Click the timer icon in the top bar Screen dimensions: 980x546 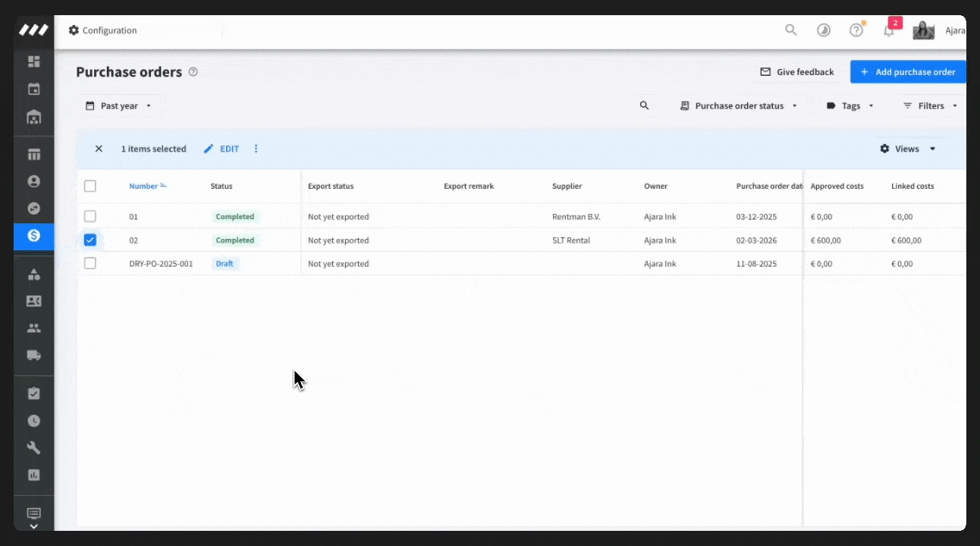[x=823, y=30]
